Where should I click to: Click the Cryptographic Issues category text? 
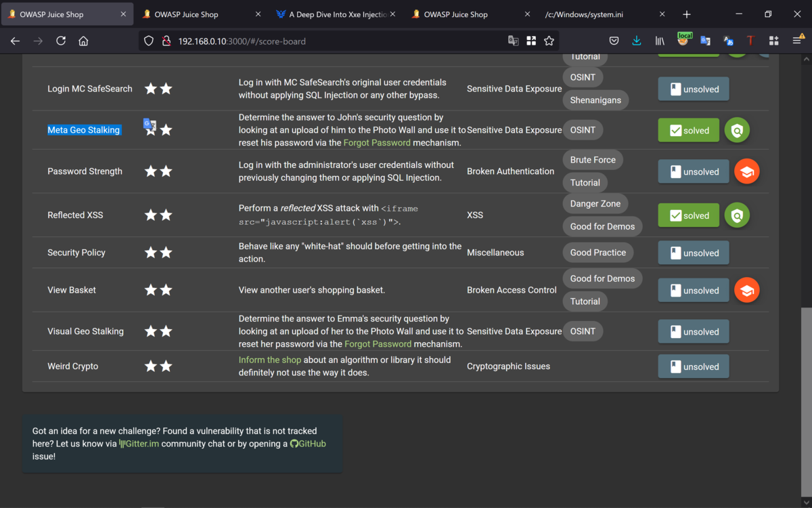click(508, 366)
